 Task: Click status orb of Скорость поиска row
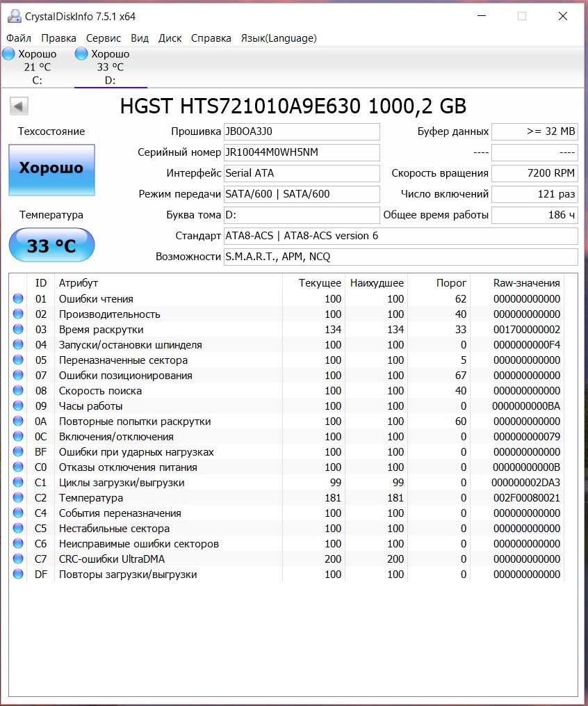click(18, 390)
